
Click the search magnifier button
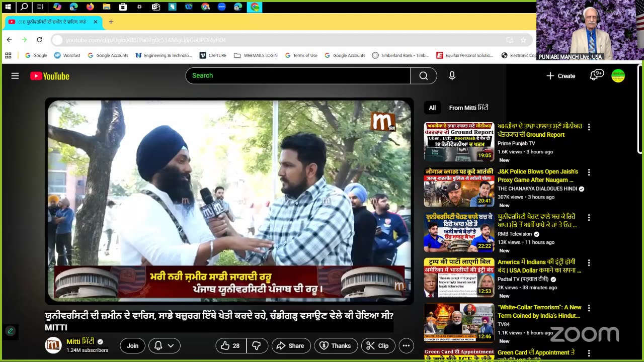pos(424,75)
